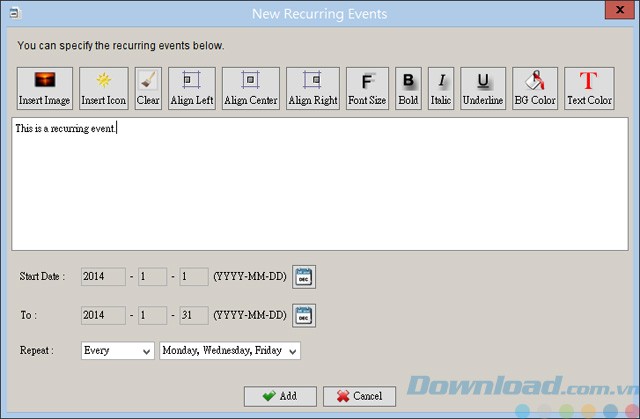Open the BG Color picker

(x=535, y=88)
